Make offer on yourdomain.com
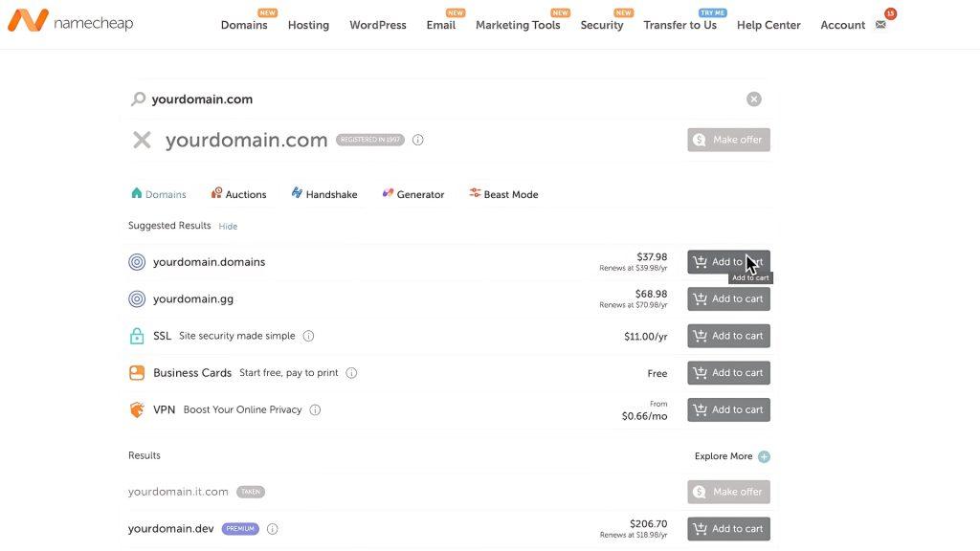Image resolution: width=980 pixels, height=551 pixels. tap(728, 140)
